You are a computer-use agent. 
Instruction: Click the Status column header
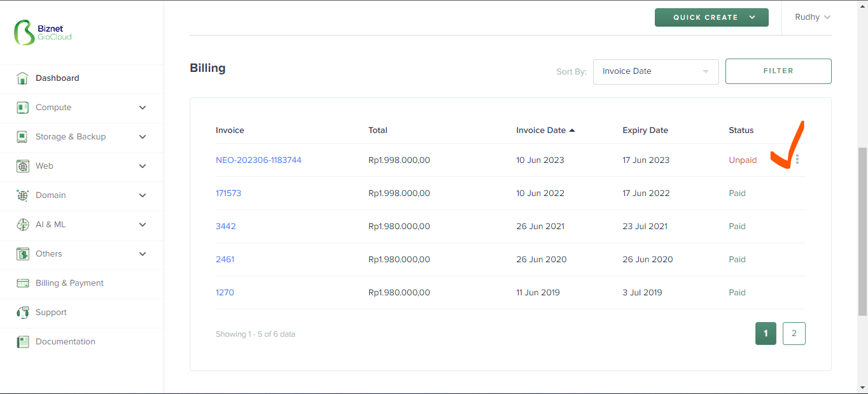[x=741, y=130]
